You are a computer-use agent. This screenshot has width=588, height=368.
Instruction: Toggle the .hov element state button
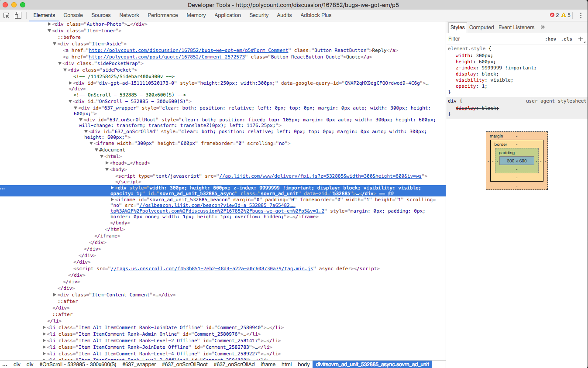550,39
